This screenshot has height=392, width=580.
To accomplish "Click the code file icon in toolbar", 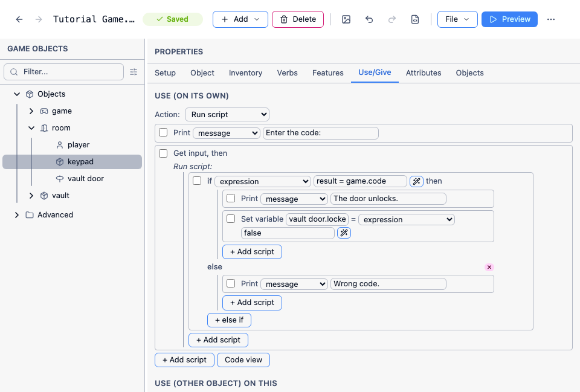I will pyautogui.click(x=415, y=19).
